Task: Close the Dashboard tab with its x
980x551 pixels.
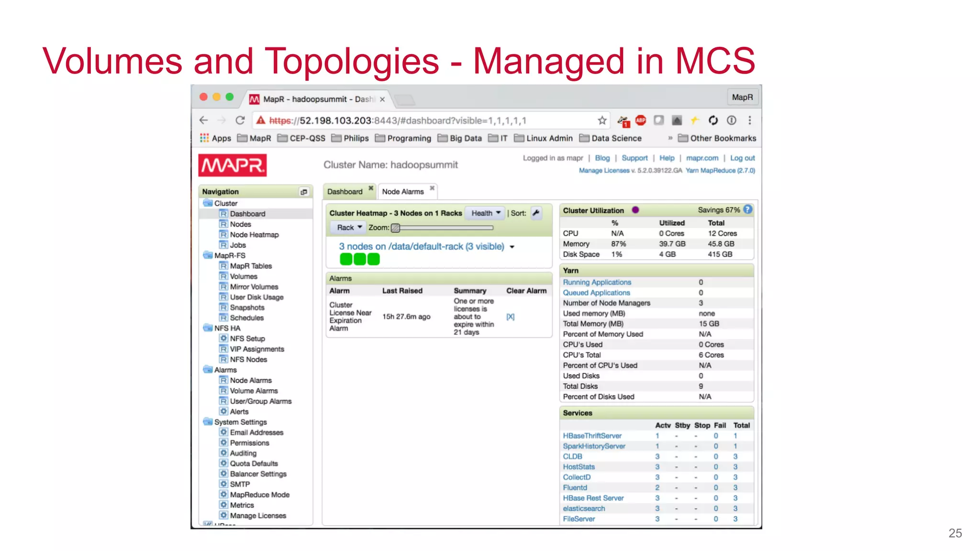Action: coord(370,188)
